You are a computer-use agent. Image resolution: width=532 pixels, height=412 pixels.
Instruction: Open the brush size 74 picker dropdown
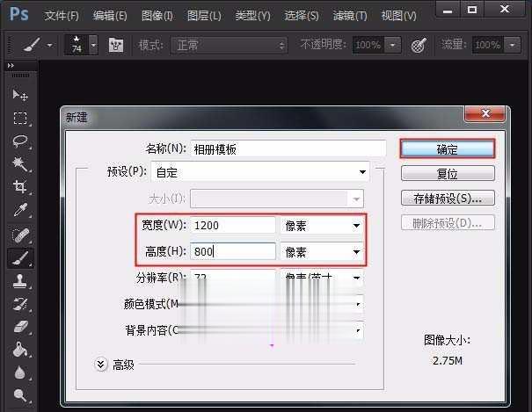point(93,45)
